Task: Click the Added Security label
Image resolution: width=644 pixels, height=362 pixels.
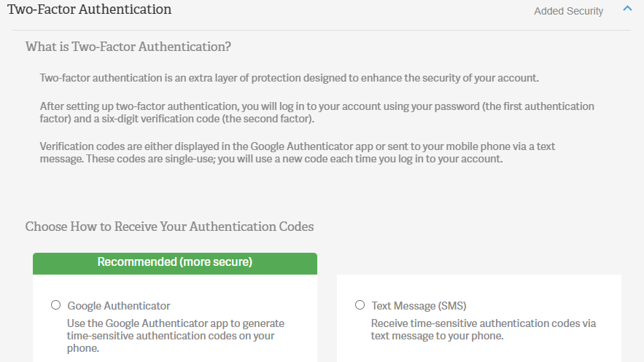Action: pos(568,11)
